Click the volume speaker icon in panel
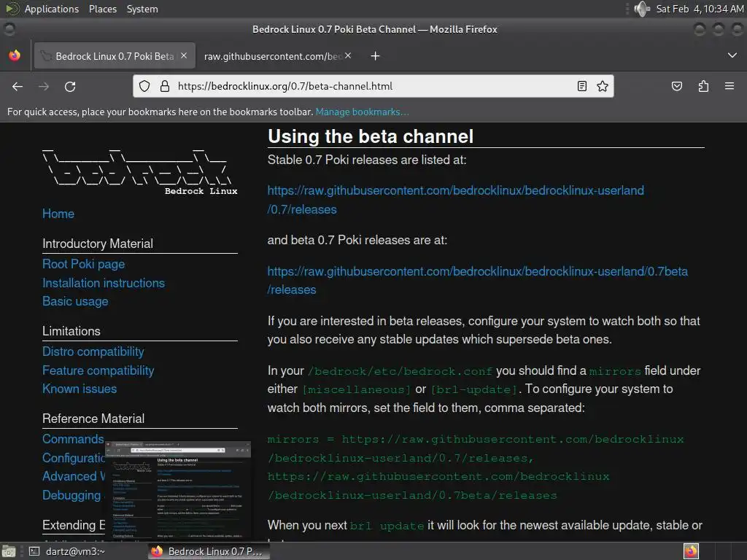 pos(642,9)
